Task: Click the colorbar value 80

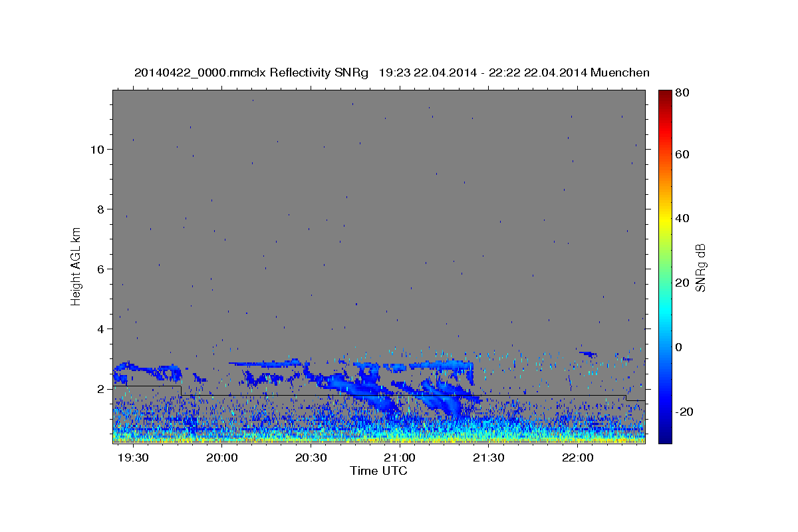Action: (x=683, y=93)
